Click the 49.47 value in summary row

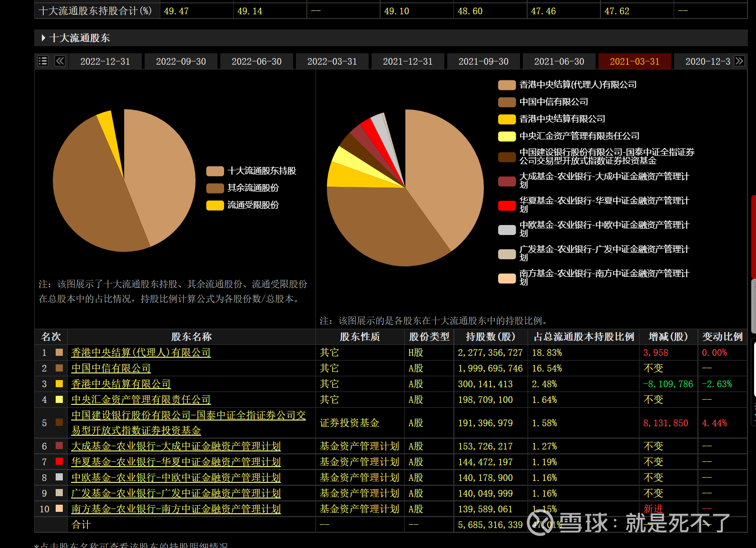tap(176, 11)
